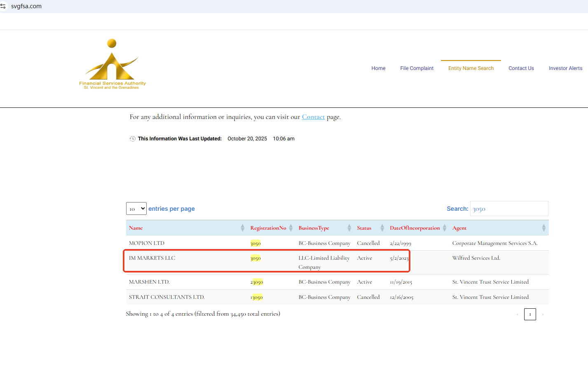Sort by DateOfIncorporation column arrows

click(x=444, y=228)
